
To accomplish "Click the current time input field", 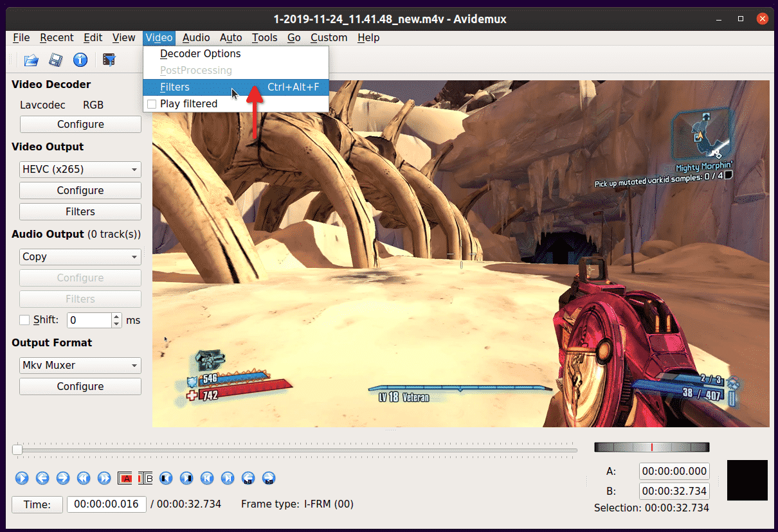I will [106, 504].
